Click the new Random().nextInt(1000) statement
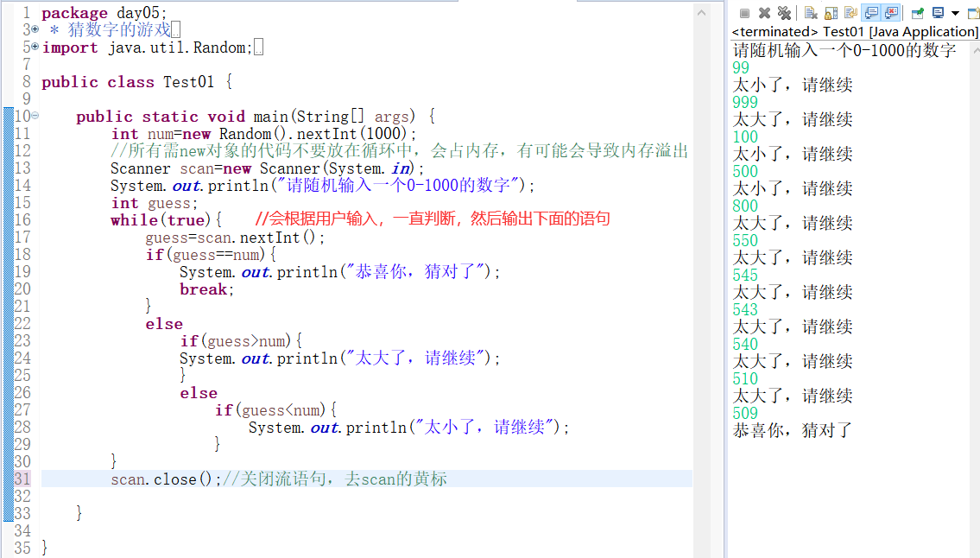This screenshot has height=558, width=980. [263, 133]
